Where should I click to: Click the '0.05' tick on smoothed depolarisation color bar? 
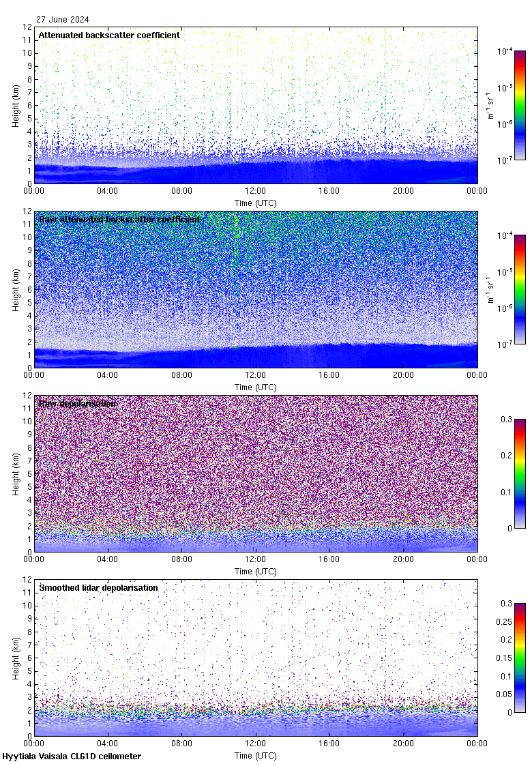point(504,694)
